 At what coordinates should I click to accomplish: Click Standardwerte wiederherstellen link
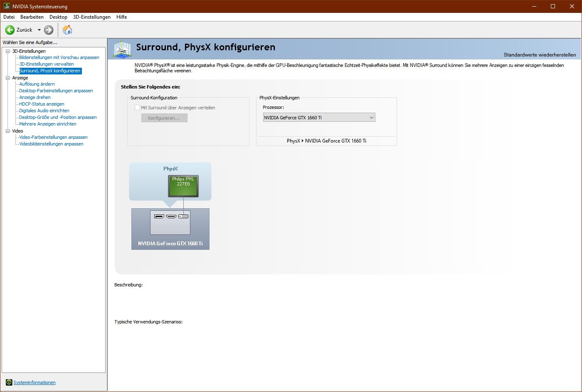click(x=540, y=55)
